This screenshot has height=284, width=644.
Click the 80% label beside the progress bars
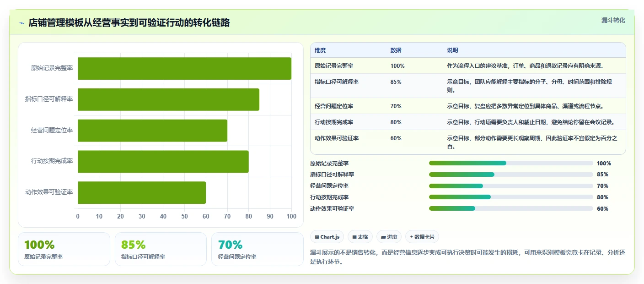tap(602, 197)
